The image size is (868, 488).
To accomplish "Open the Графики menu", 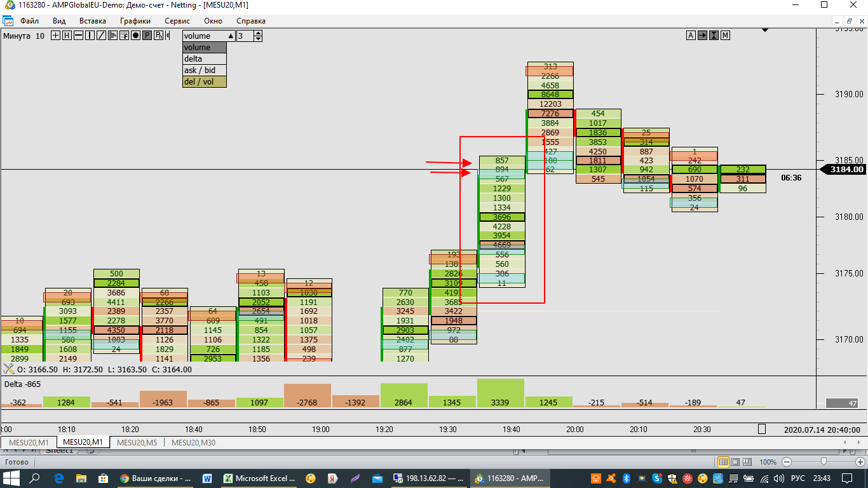I will click(x=135, y=21).
